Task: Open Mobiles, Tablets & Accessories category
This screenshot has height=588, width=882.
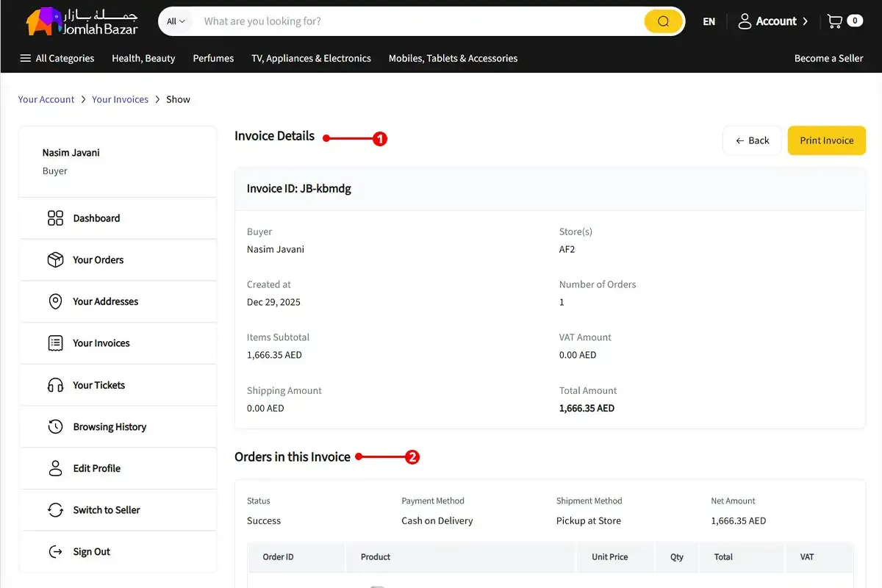Action: coord(453,58)
